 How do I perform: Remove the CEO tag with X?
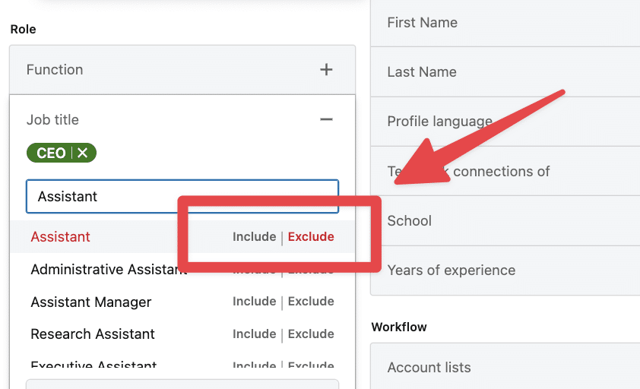tap(82, 153)
